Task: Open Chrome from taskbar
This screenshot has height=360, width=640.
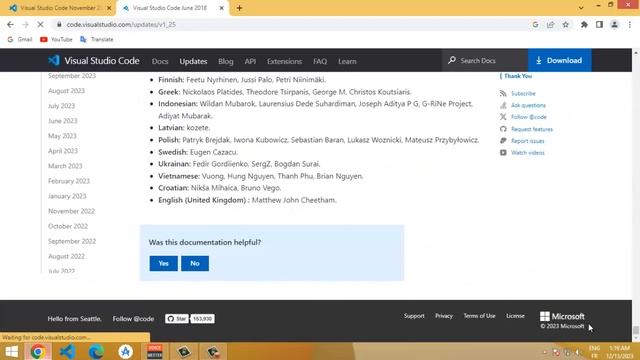Action: point(38,351)
